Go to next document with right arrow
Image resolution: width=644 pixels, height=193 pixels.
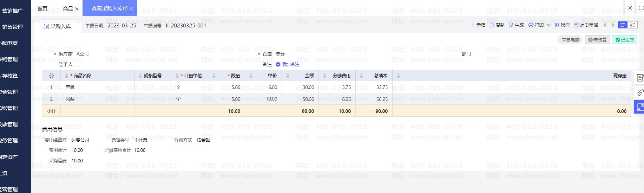(x=613, y=25)
